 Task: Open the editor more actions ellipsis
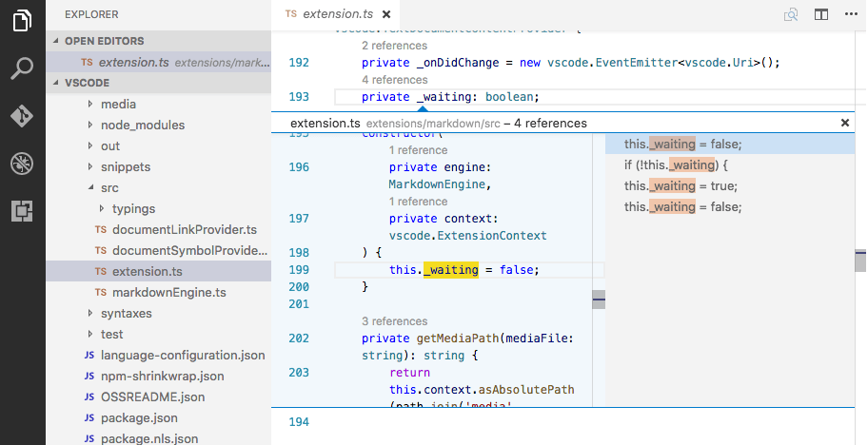(x=851, y=14)
